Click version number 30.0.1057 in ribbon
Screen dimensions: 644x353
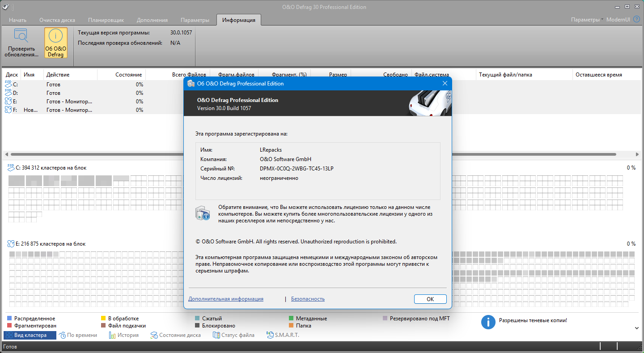(x=181, y=33)
